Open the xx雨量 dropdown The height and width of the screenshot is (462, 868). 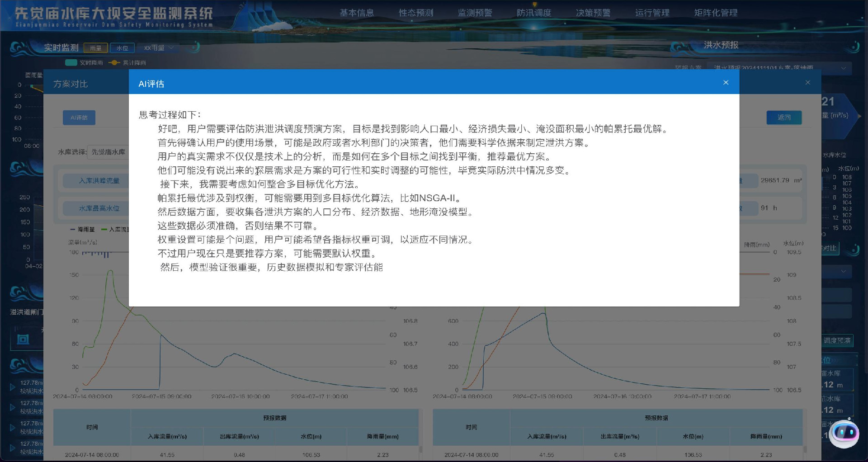coord(158,48)
